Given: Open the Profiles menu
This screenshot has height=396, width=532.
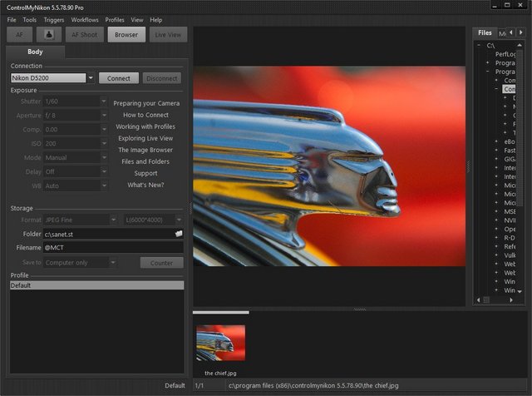Looking at the screenshot, I should tap(115, 20).
